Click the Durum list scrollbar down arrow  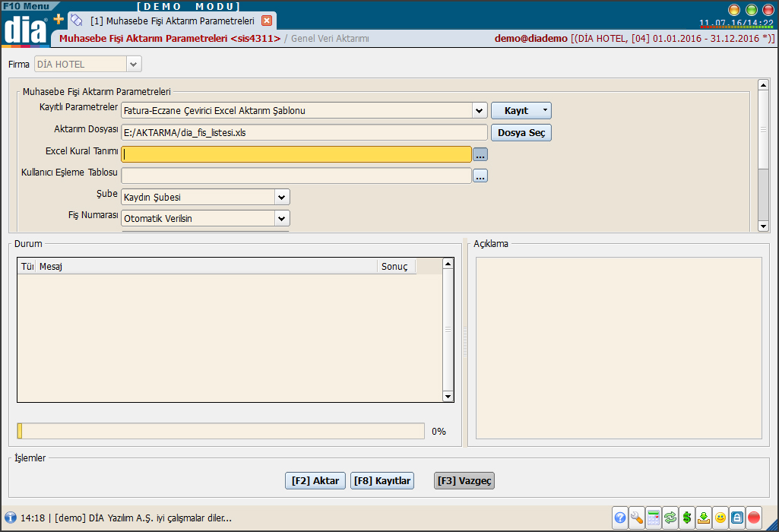click(x=448, y=397)
